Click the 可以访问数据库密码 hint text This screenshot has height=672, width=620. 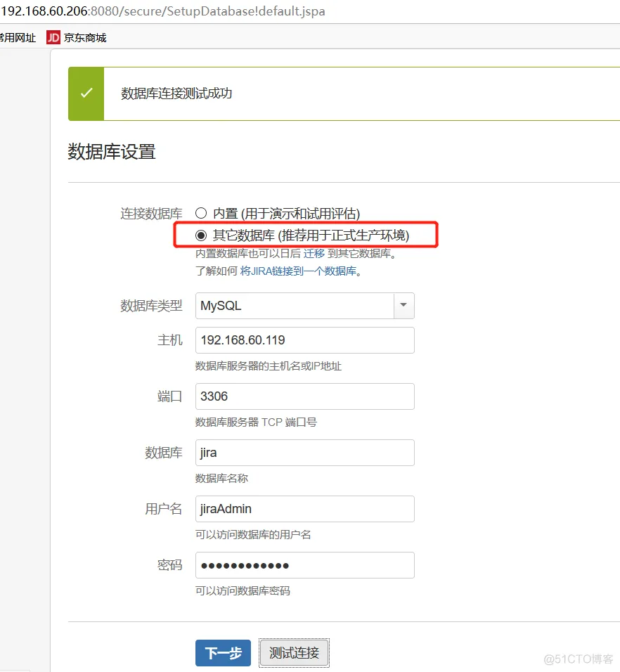tap(243, 591)
